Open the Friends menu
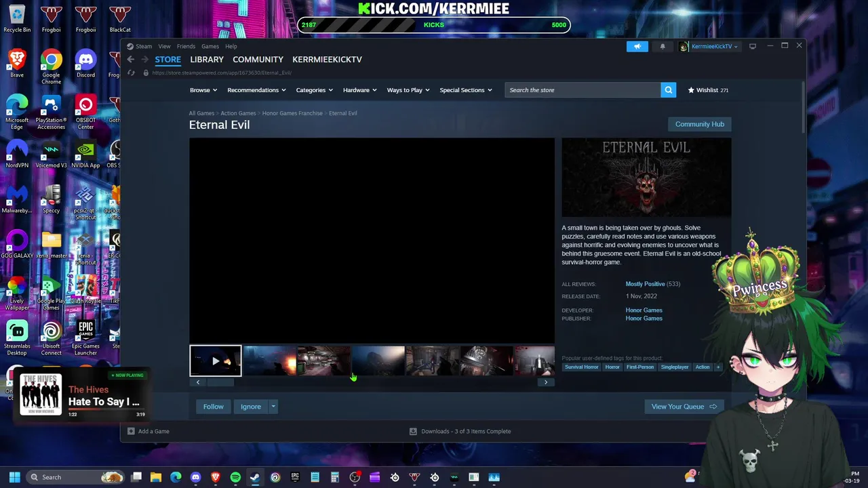 pyautogui.click(x=186, y=46)
